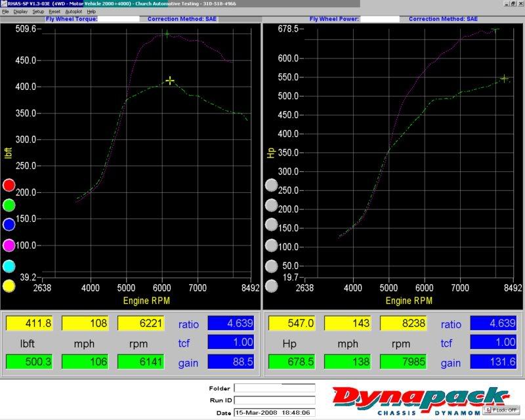Screen dimensions: 525x420
Task: Select the magenta run color circle
Action: pos(9,245)
